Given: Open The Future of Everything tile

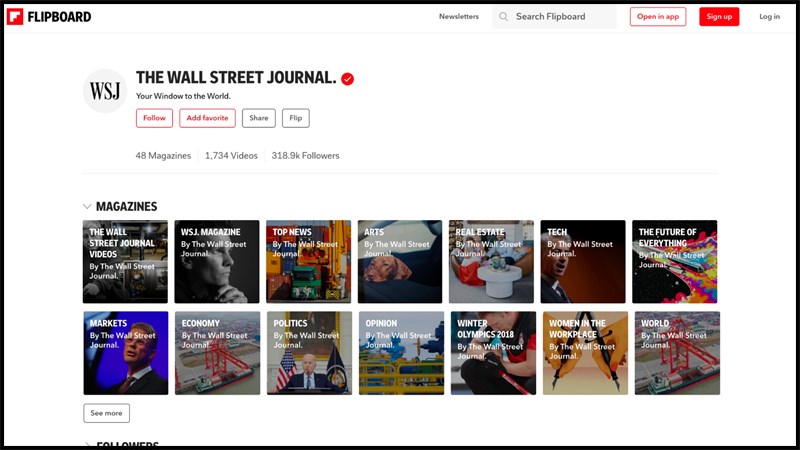Looking at the screenshot, I should (674, 262).
